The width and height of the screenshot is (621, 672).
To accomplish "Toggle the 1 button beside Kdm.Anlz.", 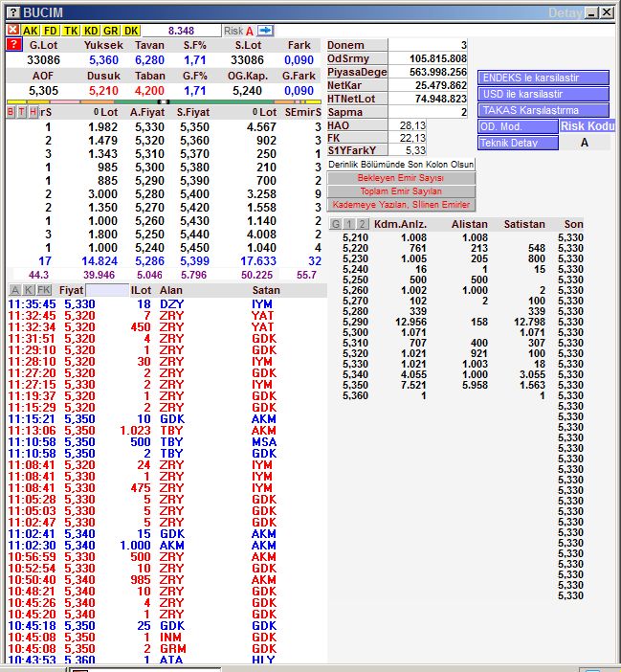I will coord(349,224).
